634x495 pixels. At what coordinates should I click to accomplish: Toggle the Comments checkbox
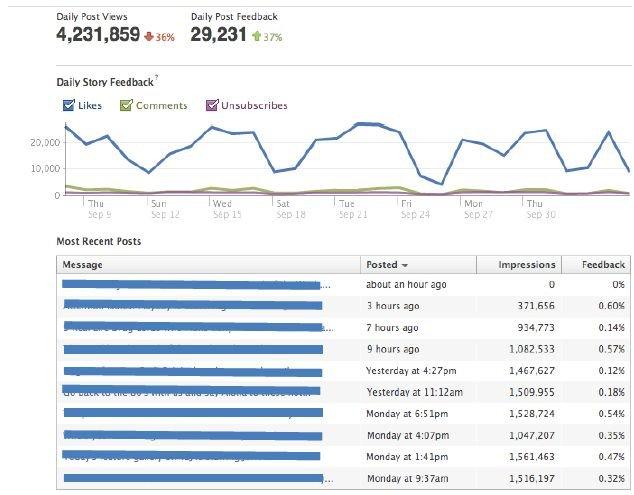click(x=126, y=105)
